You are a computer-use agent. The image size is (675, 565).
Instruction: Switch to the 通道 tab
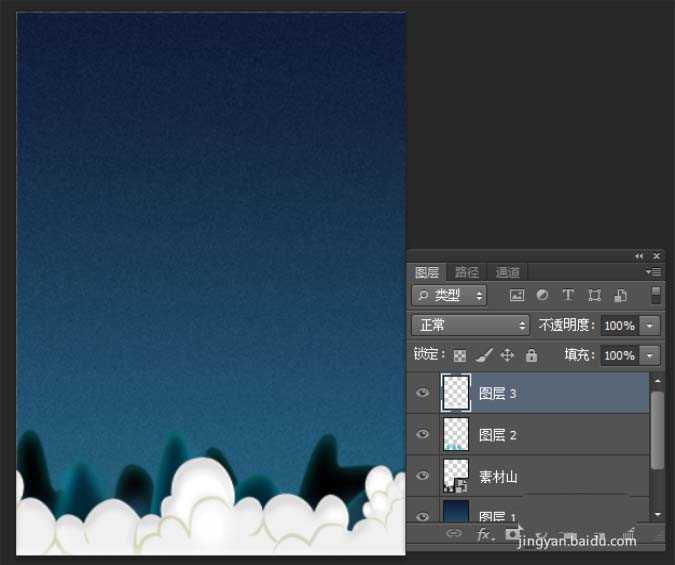[508, 272]
